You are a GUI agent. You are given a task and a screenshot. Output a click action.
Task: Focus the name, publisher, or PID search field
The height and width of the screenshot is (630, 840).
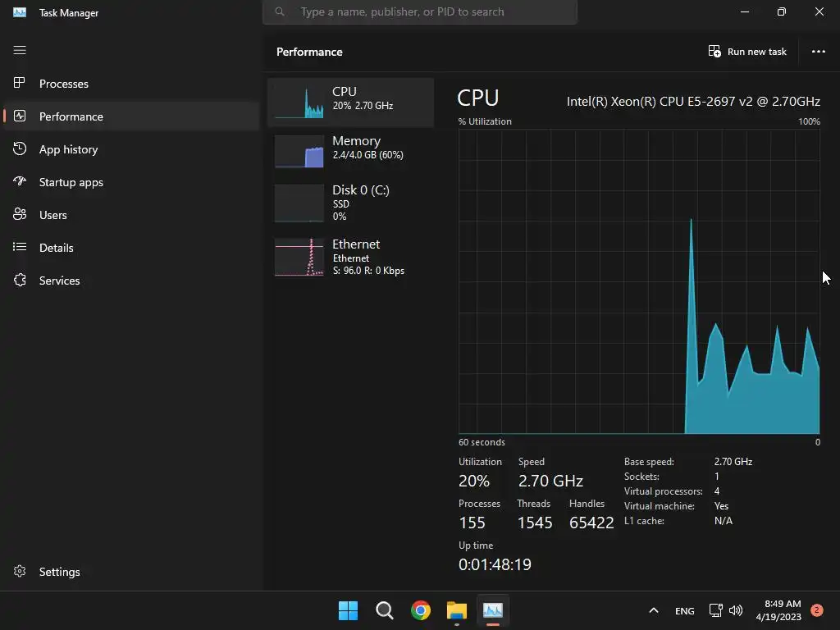[420, 11]
